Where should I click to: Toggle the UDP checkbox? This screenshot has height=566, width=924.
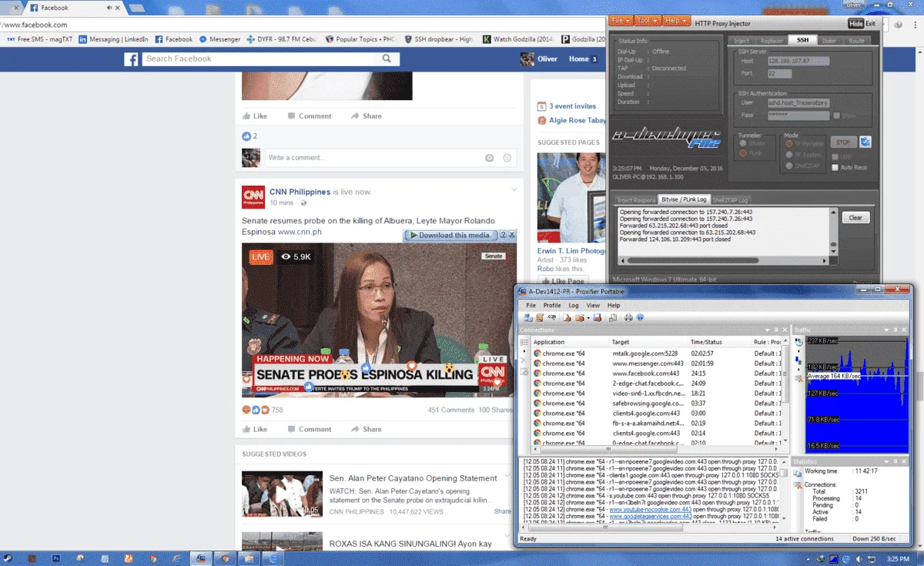point(835,157)
